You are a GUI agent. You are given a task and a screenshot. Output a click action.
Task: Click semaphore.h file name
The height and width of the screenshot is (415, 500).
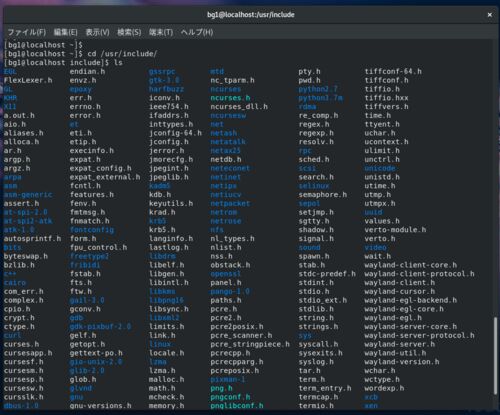coord(323,195)
